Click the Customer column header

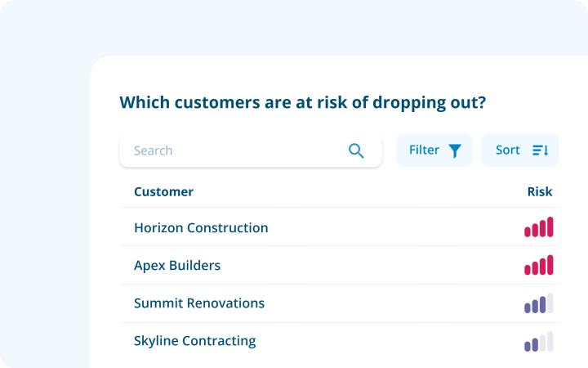coord(164,192)
